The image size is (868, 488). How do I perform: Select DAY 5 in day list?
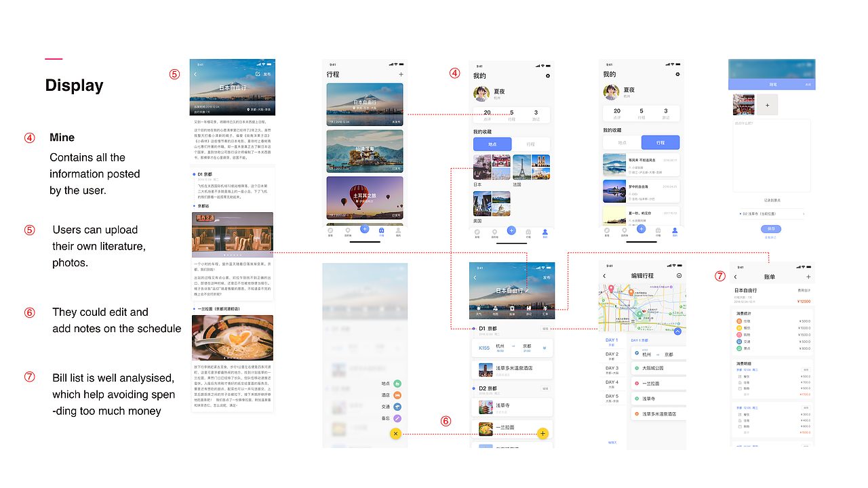(612, 398)
